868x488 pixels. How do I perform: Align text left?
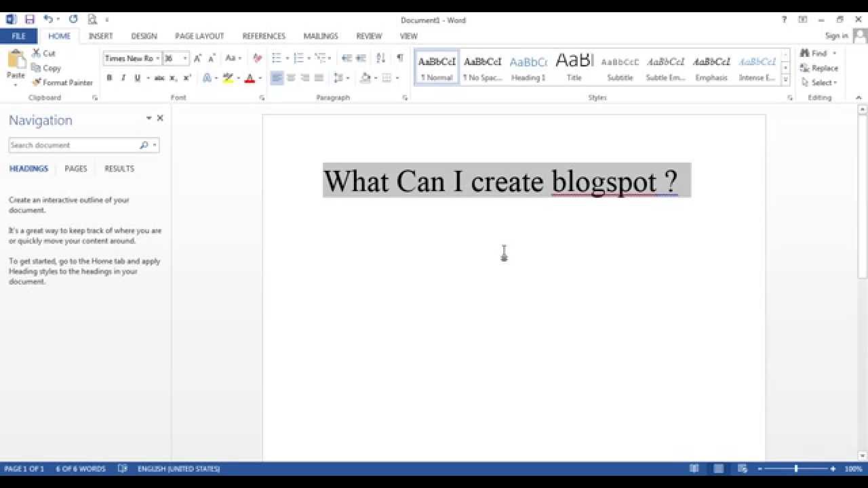point(277,79)
